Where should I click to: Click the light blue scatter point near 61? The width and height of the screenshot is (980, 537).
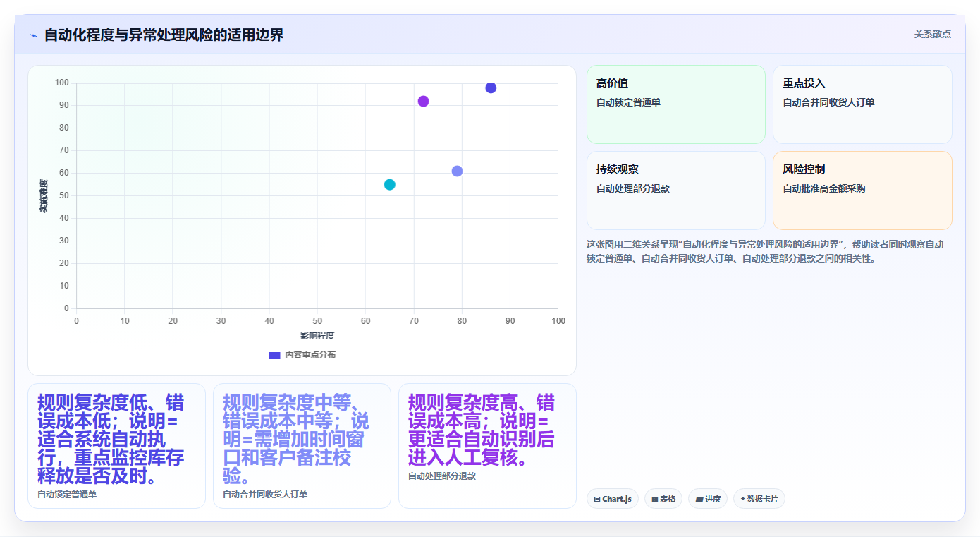pos(457,171)
